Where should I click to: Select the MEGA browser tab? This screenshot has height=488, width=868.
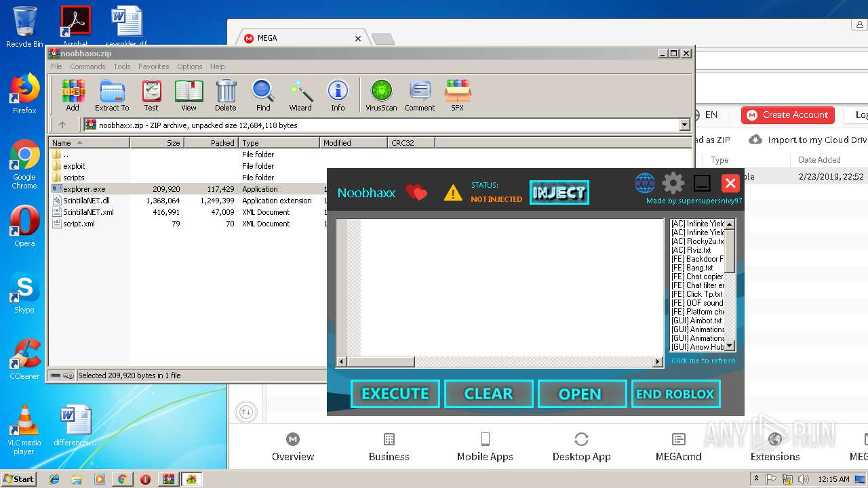(x=302, y=38)
